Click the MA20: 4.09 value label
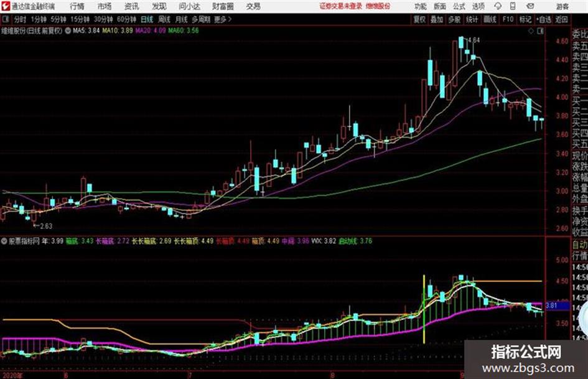Image resolution: width=588 pixels, height=379 pixels. (x=151, y=30)
